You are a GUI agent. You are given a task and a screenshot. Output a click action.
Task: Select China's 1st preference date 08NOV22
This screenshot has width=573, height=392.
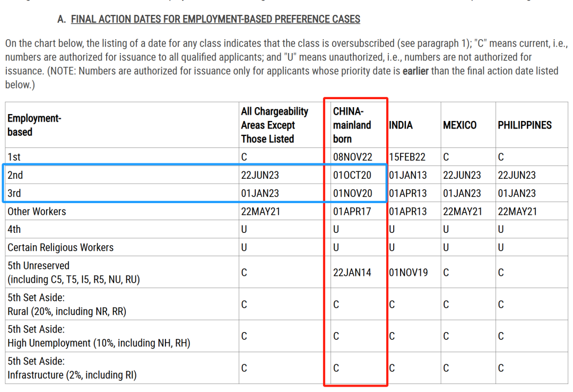353,157
